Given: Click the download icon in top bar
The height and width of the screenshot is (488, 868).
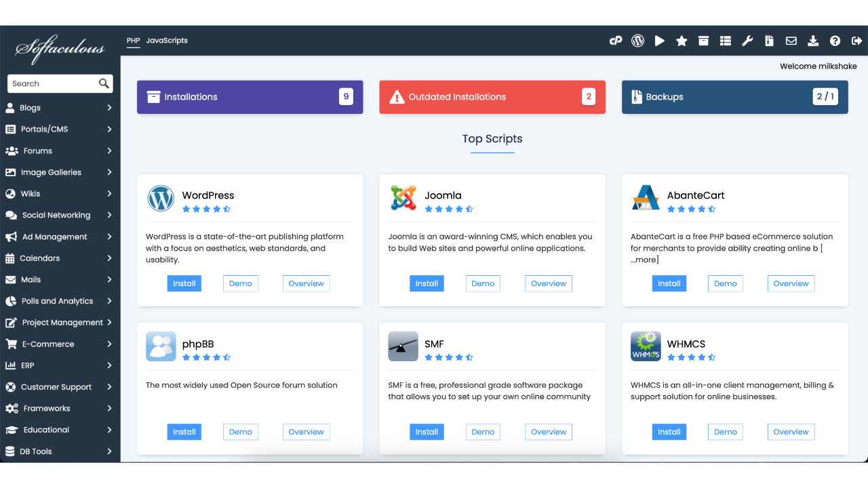Looking at the screenshot, I should (813, 41).
